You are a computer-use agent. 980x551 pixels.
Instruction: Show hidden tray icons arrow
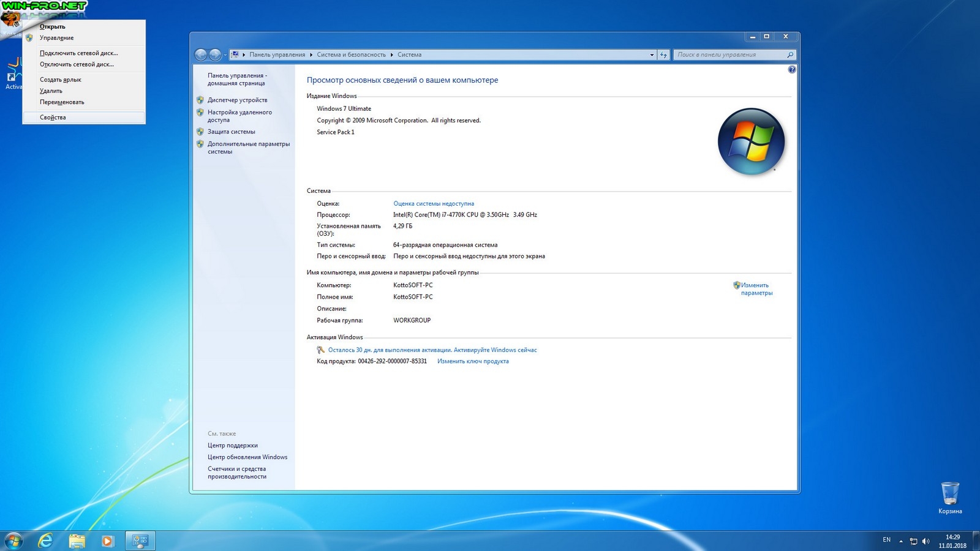(x=901, y=541)
